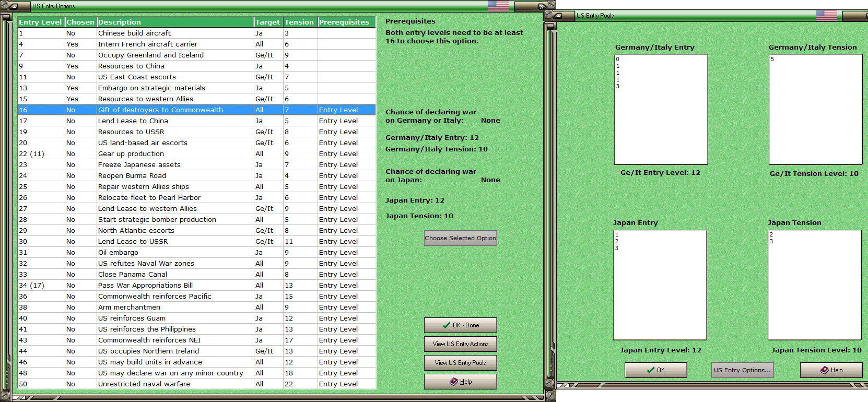868x402 pixels.
Task: Select 'US refutes Naval War zones' row
Action: click(196, 263)
